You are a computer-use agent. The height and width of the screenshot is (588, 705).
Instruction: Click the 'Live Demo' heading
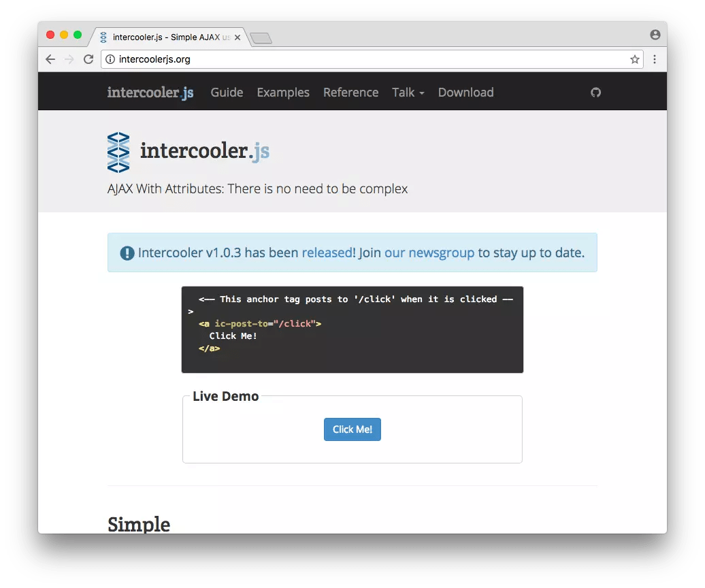(x=226, y=397)
